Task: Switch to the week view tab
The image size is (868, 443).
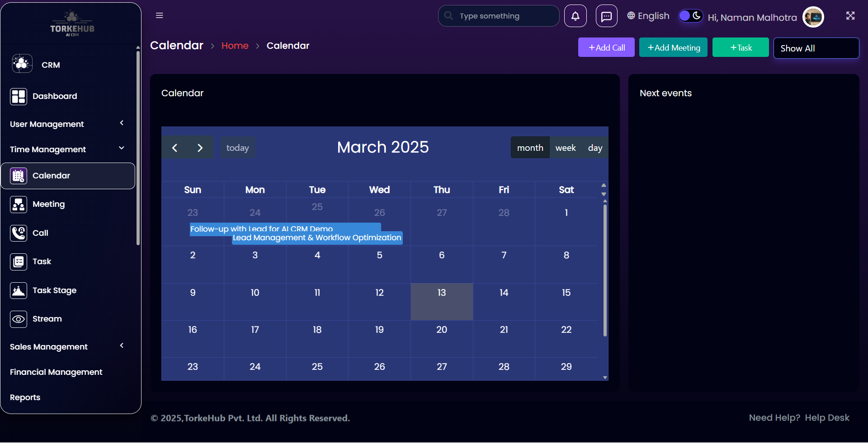Action: (x=565, y=148)
